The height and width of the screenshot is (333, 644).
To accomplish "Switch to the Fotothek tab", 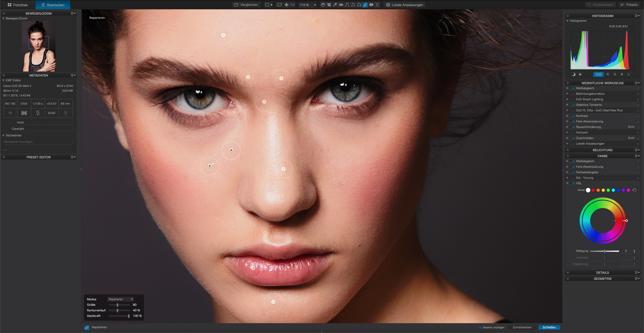I will pos(18,5).
